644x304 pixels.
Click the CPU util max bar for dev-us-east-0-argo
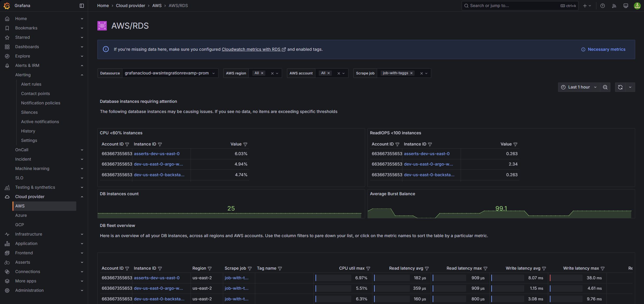(x=333, y=288)
